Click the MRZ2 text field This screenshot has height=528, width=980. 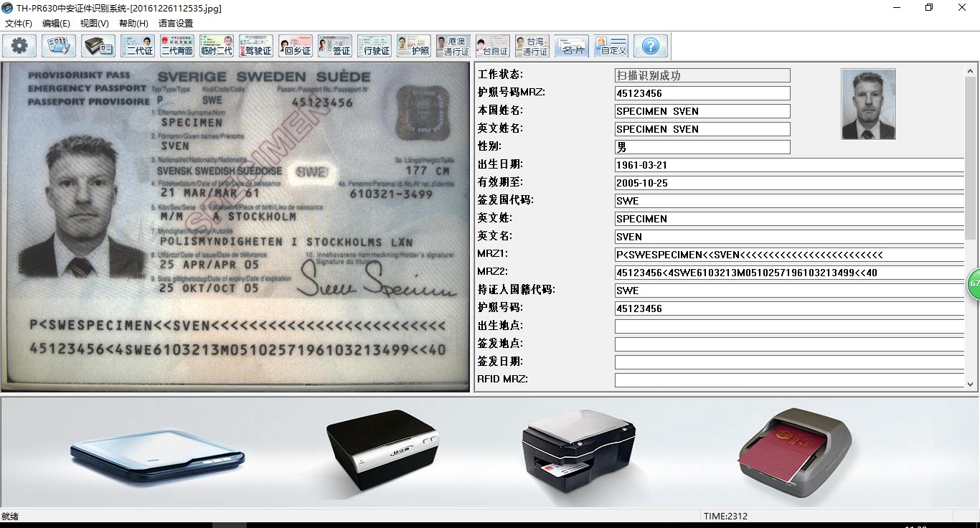tap(789, 273)
